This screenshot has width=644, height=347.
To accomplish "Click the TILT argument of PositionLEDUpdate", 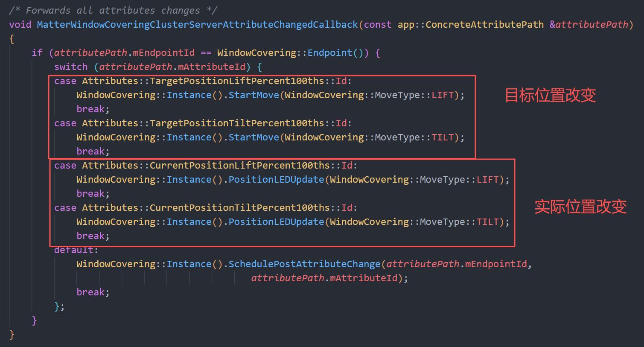I will tap(487, 222).
